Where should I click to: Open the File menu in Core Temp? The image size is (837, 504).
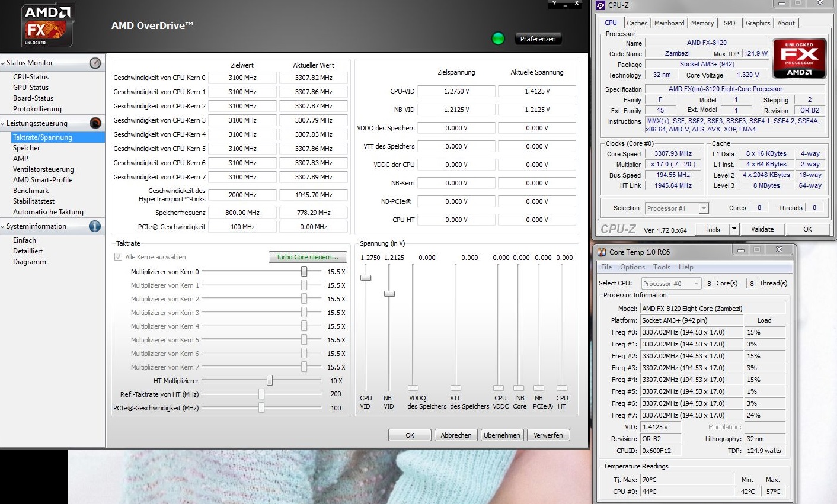606,267
